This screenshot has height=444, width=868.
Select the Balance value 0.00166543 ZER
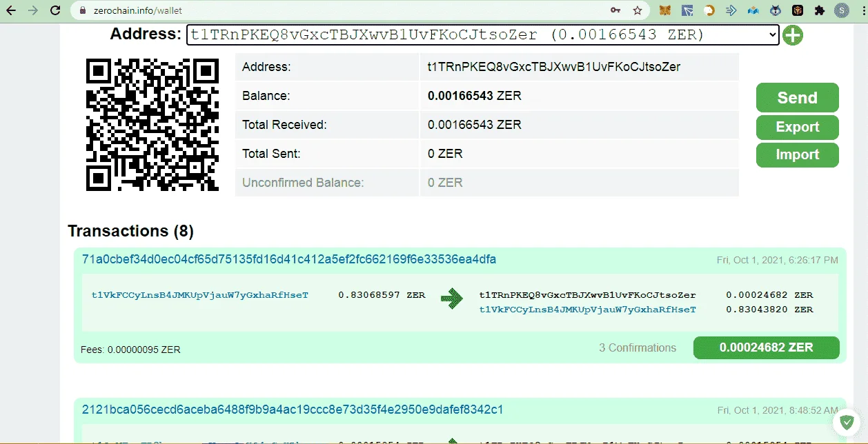point(474,96)
